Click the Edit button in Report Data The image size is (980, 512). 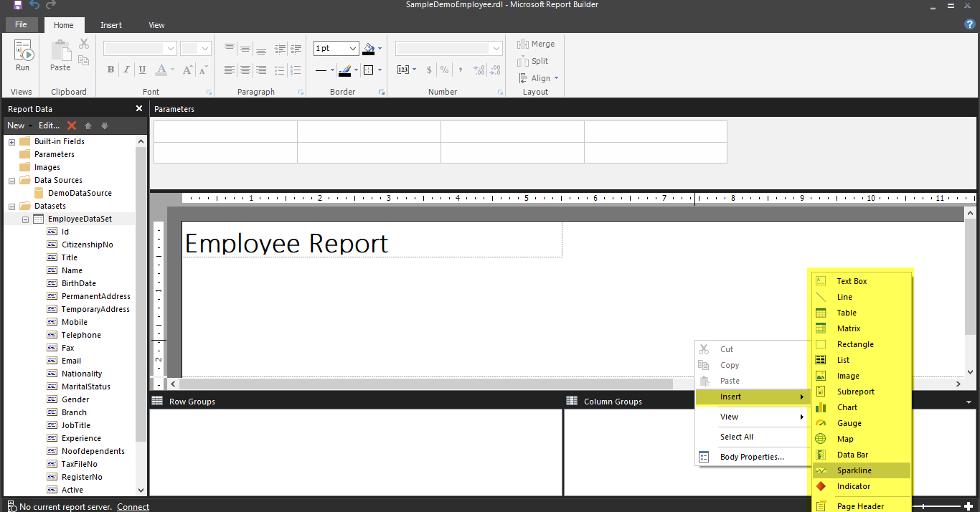(x=49, y=125)
